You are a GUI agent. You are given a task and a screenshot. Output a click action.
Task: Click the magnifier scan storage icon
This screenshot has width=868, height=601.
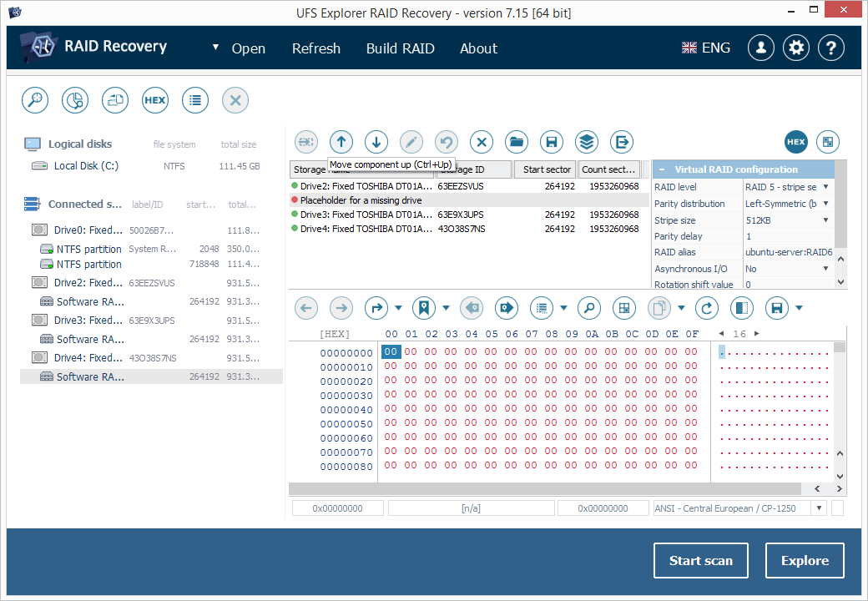[x=35, y=100]
